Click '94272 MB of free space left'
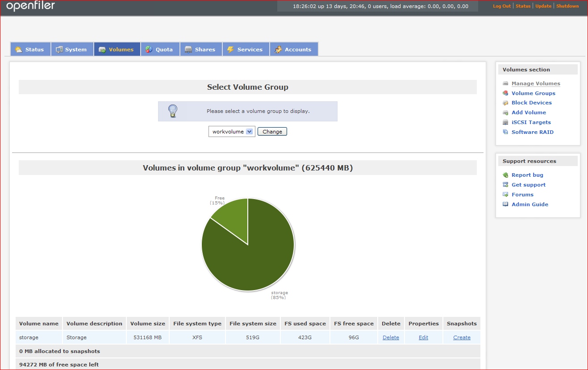 (59, 365)
